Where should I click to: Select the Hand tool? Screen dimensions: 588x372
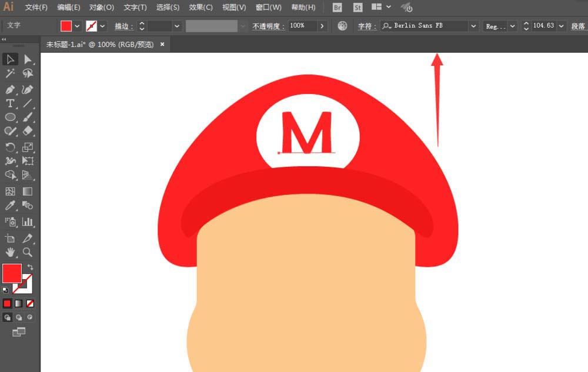(10, 252)
